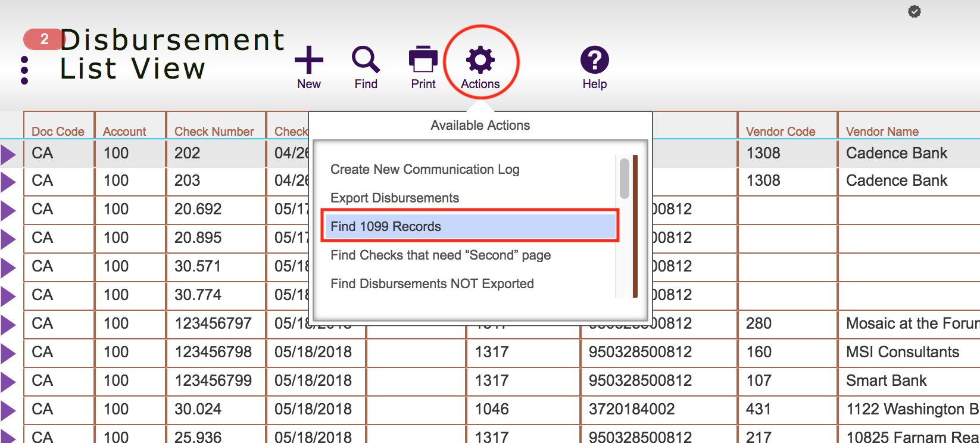Click vendor name MSI Consultants
This screenshot has width=980, height=443.
coord(903,352)
